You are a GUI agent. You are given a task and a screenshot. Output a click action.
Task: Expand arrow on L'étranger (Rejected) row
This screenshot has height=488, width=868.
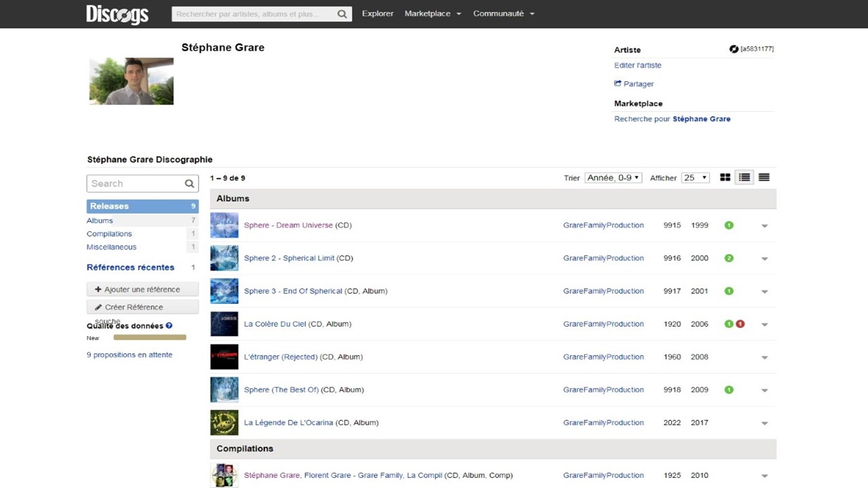pyautogui.click(x=764, y=357)
